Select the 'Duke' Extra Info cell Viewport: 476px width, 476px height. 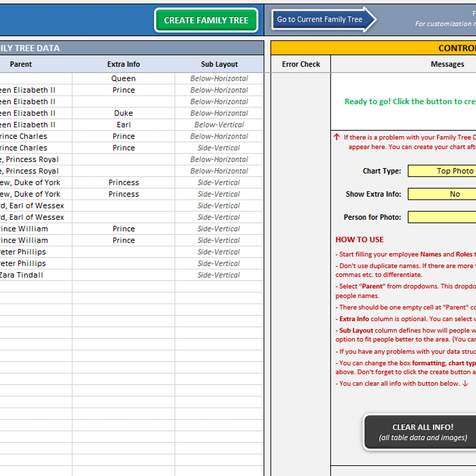click(123, 113)
